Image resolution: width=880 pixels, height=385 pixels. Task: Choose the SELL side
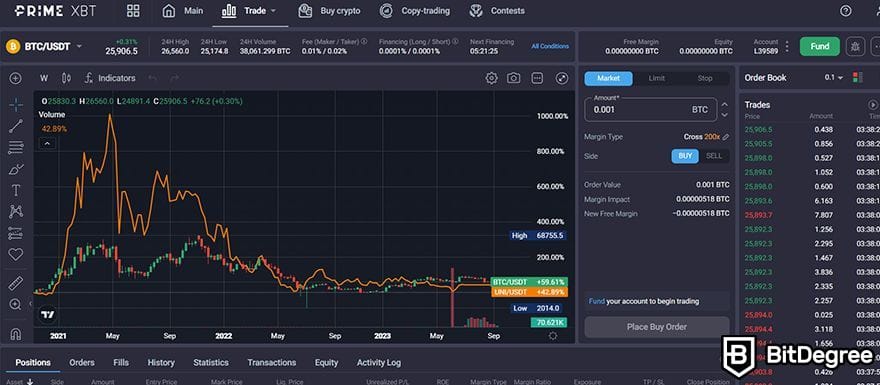click(x=714, y=156)
